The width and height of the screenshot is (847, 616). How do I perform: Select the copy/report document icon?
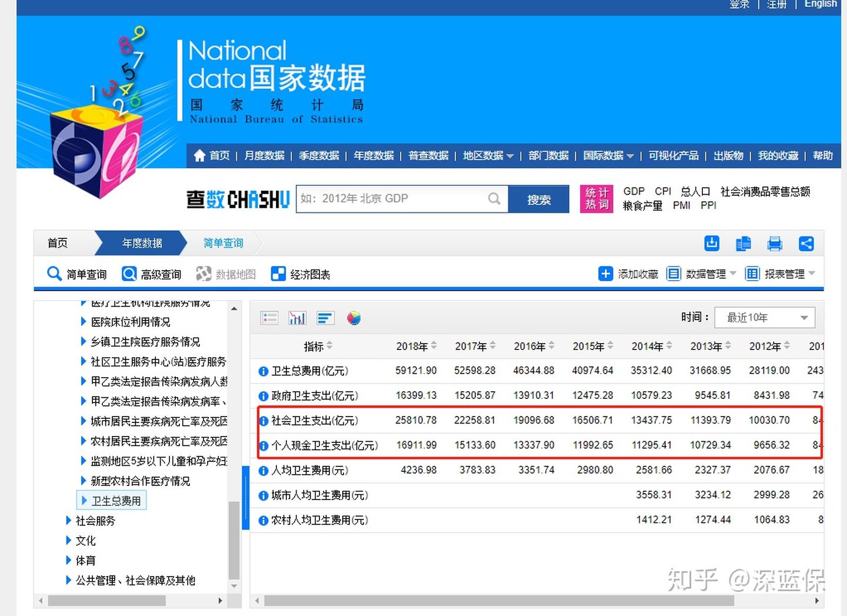[743, 243]
